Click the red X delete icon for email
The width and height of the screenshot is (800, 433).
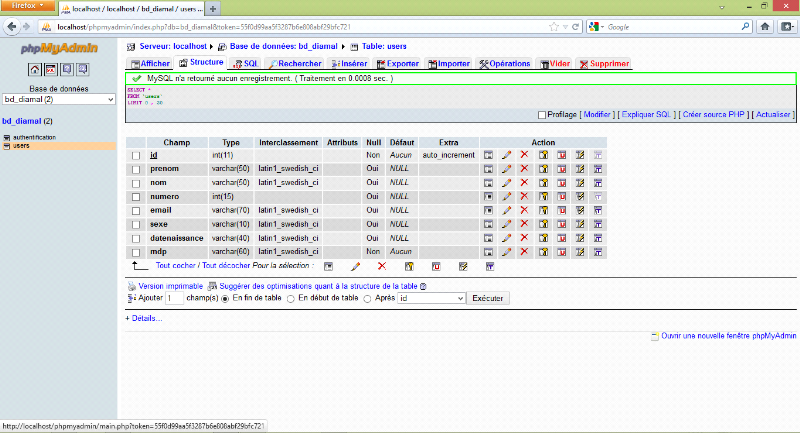524,211
